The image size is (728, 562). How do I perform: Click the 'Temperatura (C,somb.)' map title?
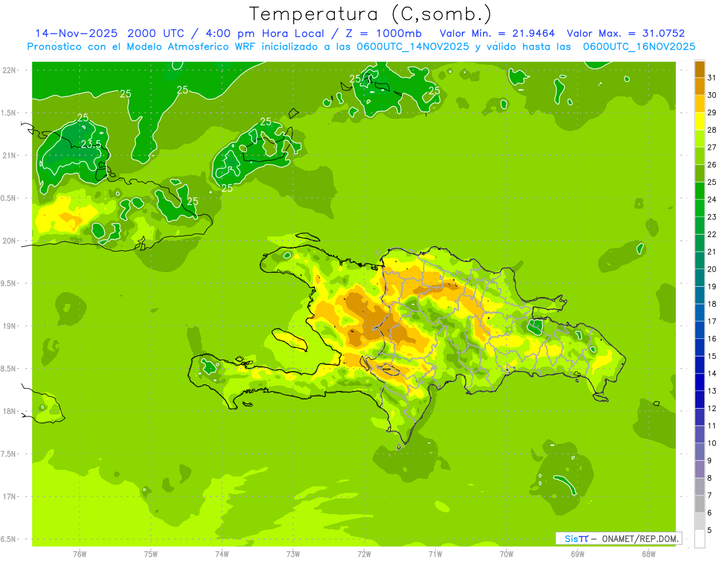click(x=371, y=14)
